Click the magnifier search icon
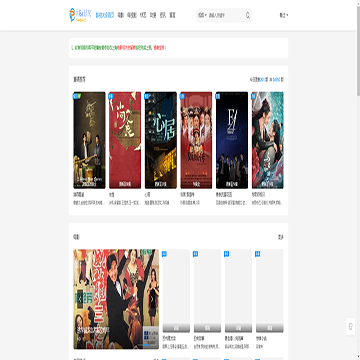The image size is (360, 360). [x=248, y=15]
